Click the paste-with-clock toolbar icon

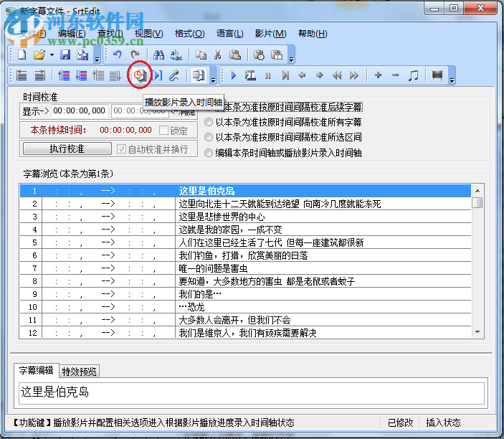[x=259, y=55]
